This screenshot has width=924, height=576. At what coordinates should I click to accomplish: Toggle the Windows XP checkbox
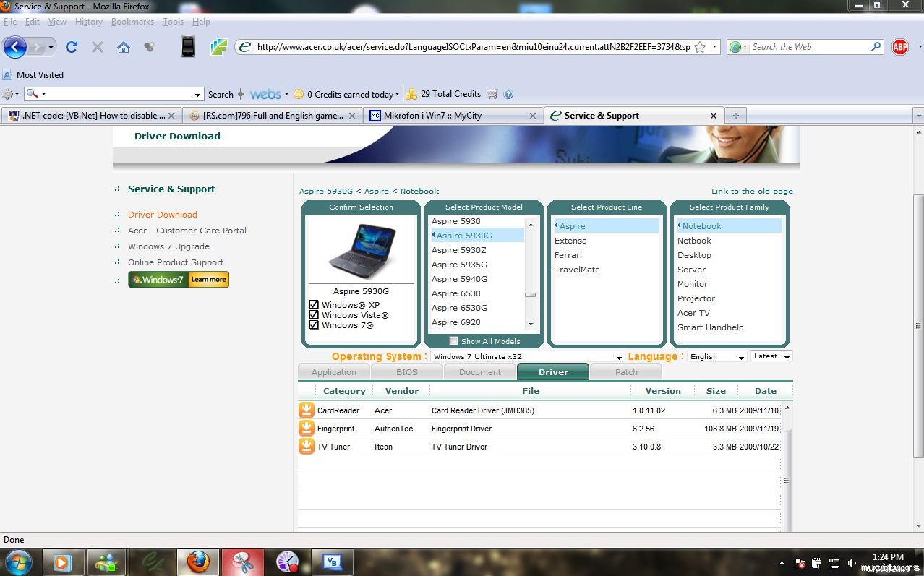coord(314,305)
